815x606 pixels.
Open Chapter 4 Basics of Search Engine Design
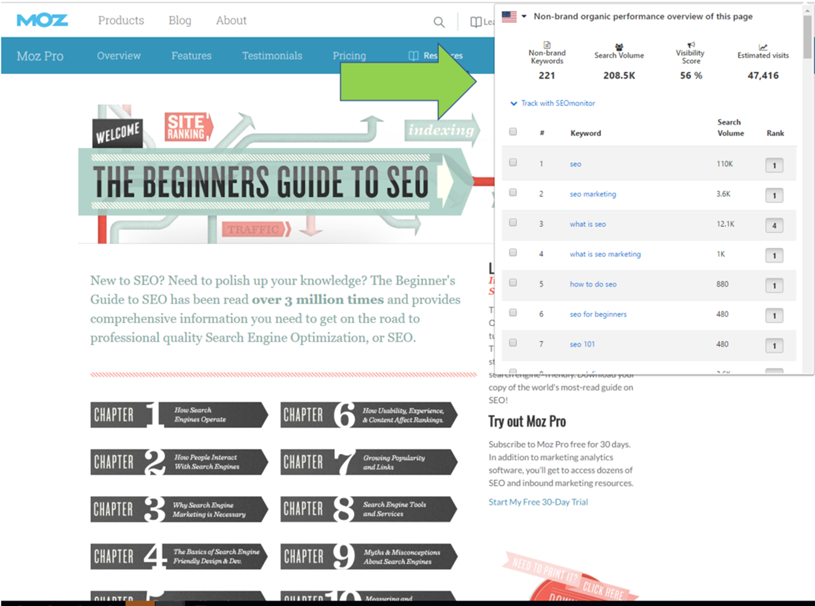coord(179,556)
